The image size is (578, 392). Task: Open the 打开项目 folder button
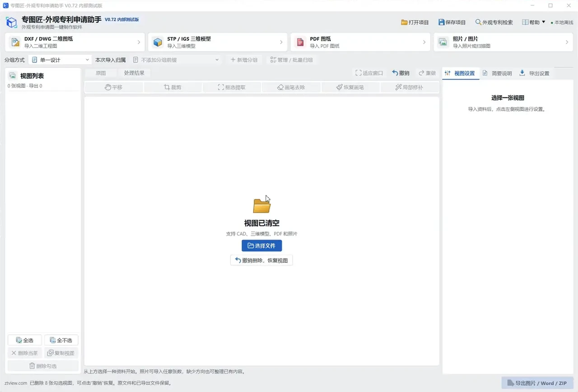[x=415, y=22]
